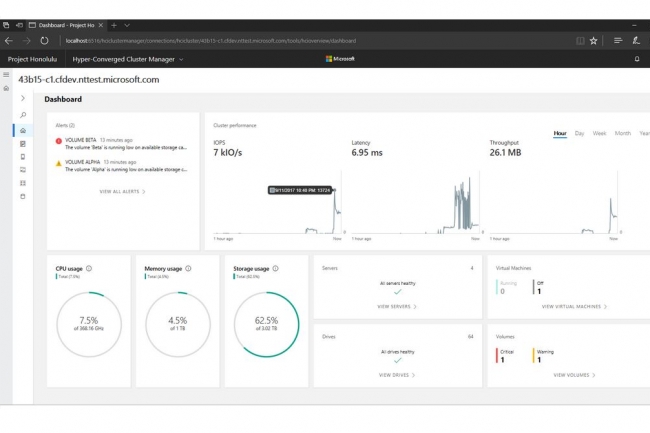Screen dimensions: 650x433
Task: Click the Throughput performance chart
Action: tap(553, 203)
